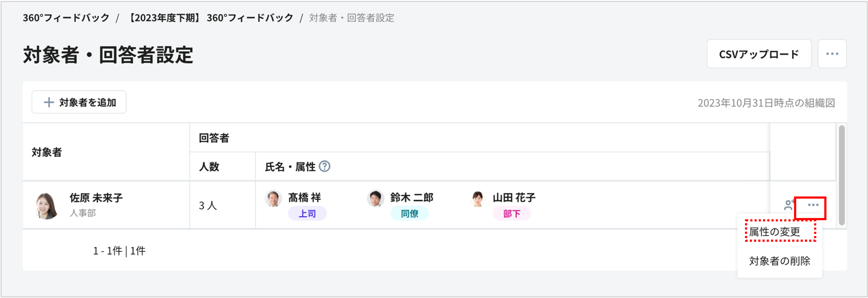Click 鈴木 二郎's avatar photo

click(x=375, y=198)
